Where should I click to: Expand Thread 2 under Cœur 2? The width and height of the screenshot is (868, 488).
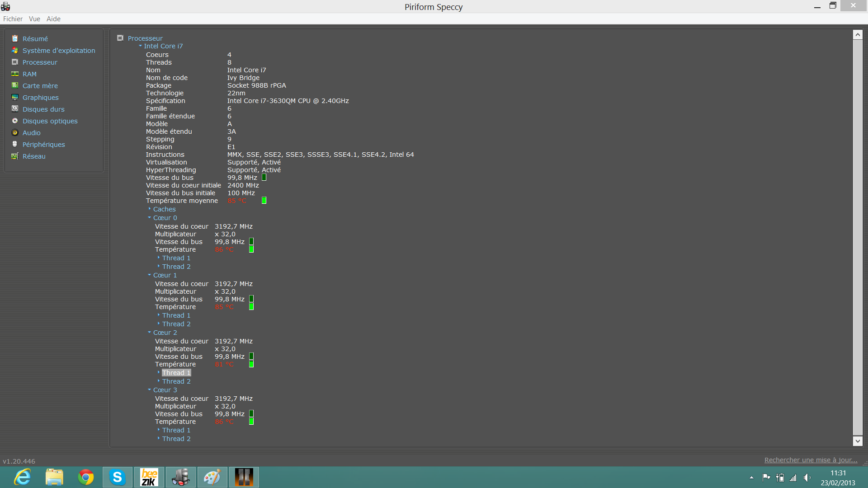[x=158, y=381]
